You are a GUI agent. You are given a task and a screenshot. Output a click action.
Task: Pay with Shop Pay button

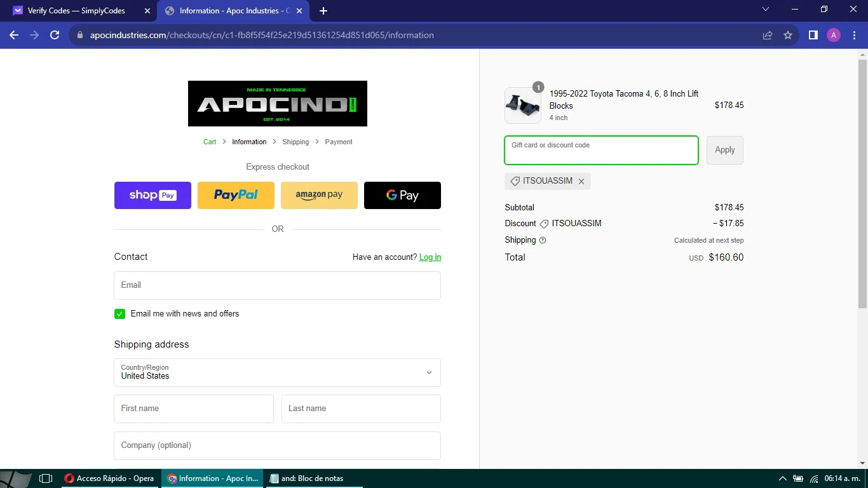[x=153, y=195]
